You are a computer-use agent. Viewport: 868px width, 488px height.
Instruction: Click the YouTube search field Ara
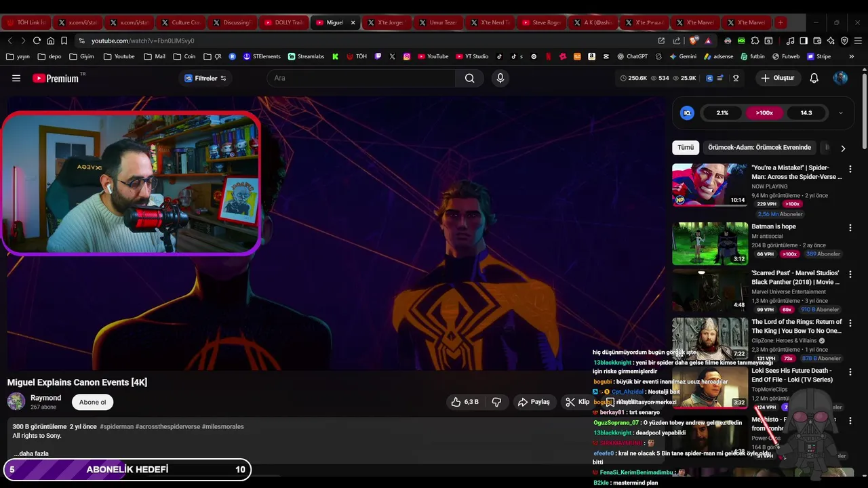[361, 78]
